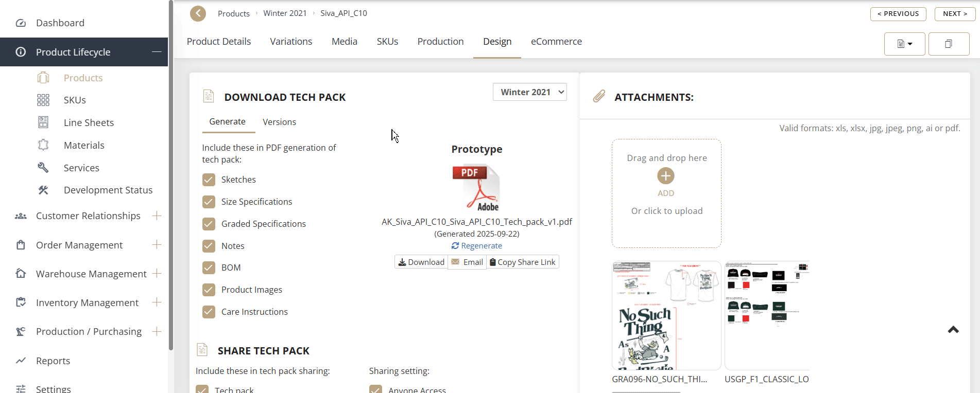980x393 pixels.
Task: Click the Adobe PDF tech pack icon
Action: 476,188
